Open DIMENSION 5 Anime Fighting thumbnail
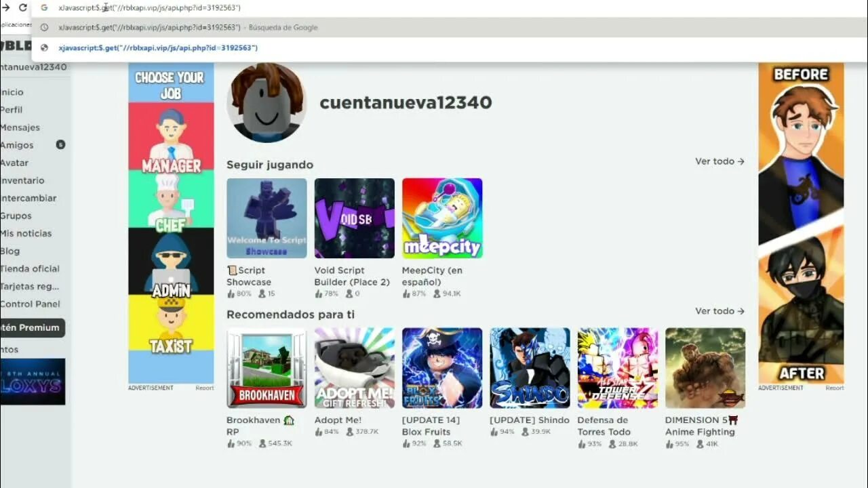 (x=705, y=368)
